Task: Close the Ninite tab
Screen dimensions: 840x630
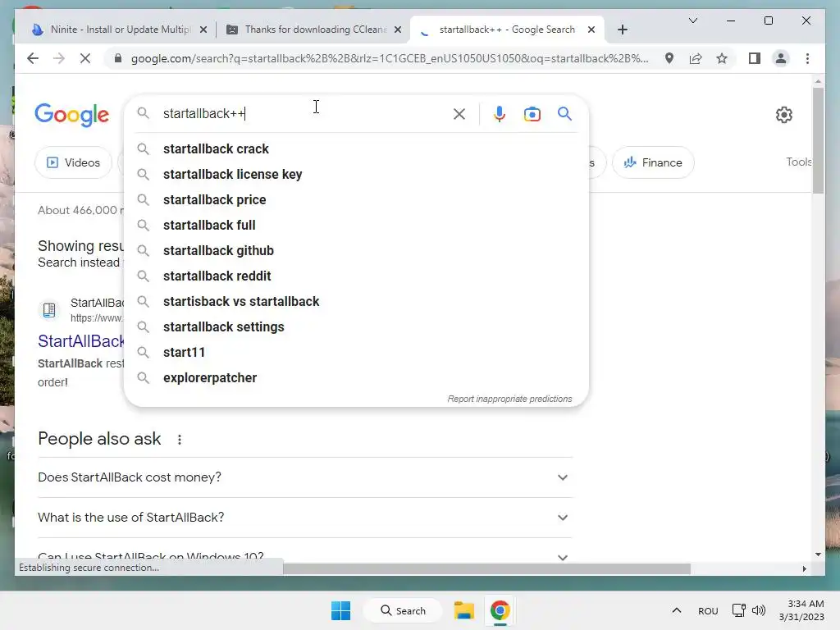Action: pos(203,30)
